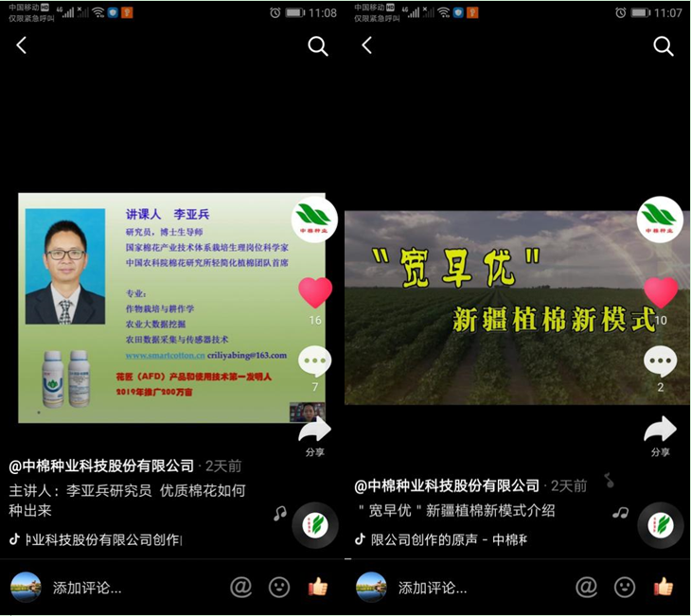Tap the back arrow on right video screen

click(367, 45)
